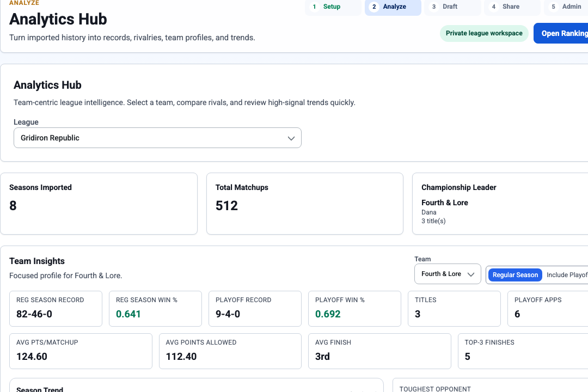Click the step 5 number circle for Admin
The width and height of the screenshot is (588, 392).
pyautogui.click(x=553, y=7)
